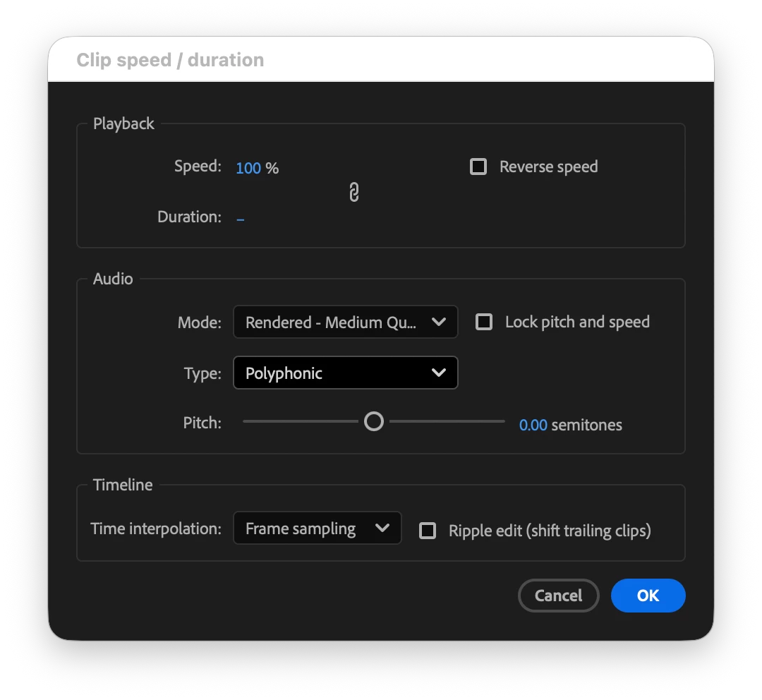Toggle the chain link icon between speed and duration
Screen dimensions: 762x700
353,192
